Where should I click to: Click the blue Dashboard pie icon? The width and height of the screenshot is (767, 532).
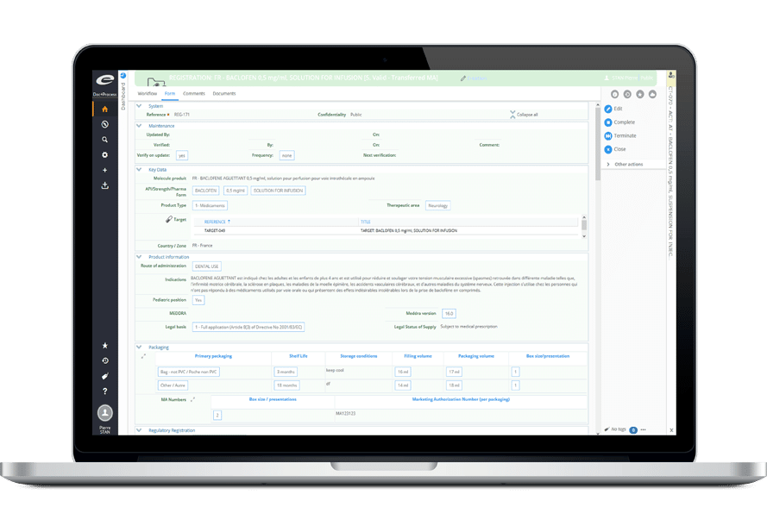tap(123, 75)
